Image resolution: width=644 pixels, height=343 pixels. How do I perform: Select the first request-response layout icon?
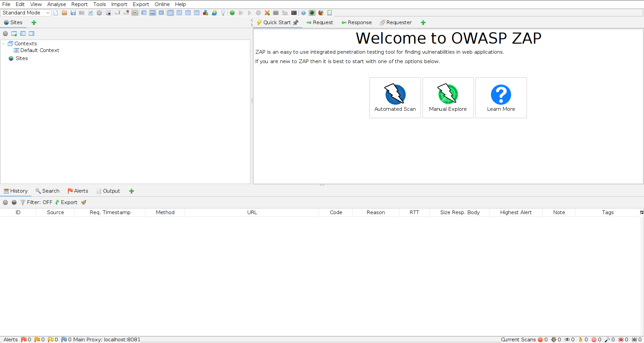(x=170, y=13)
